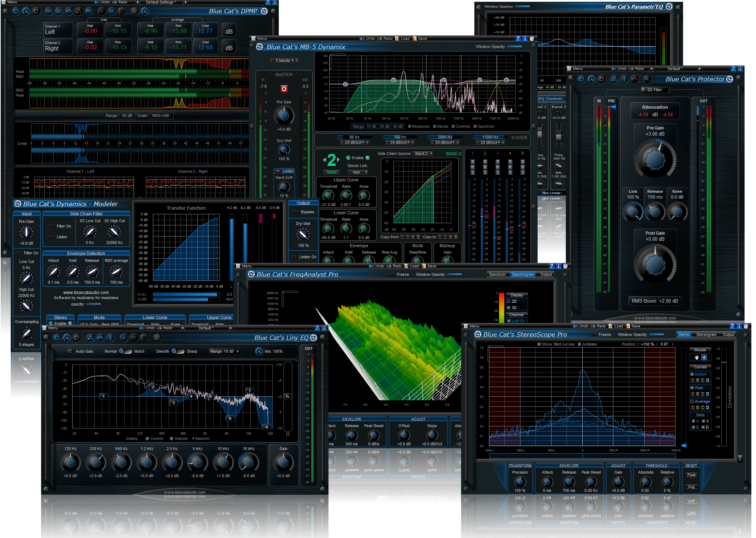
Task: Toggle the DPMP power icon
Action: point(16,11)
